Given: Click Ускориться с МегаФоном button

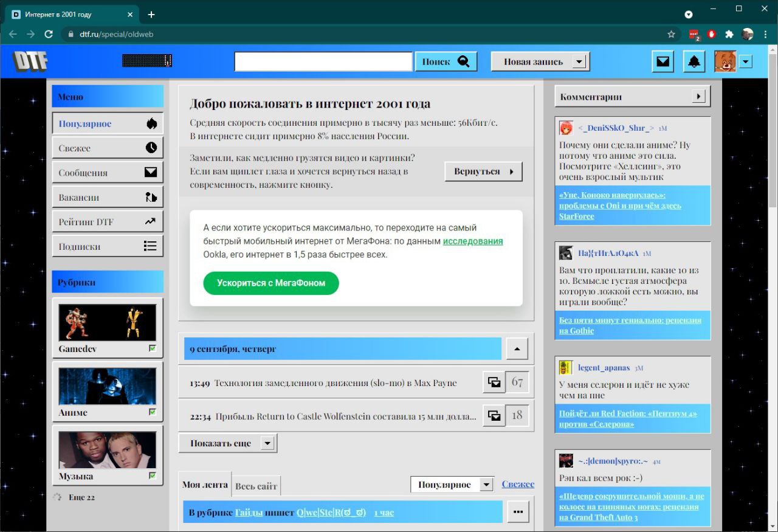Looking at the screenshot, I should click(271, 283).
